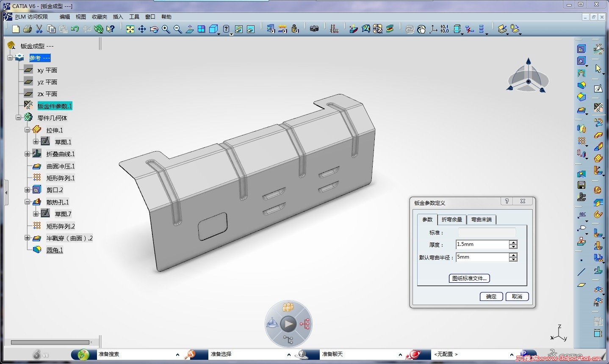Open the 帮助 menu
The height and width of the screenshot is (364, 609).
(x=166, y=17)
